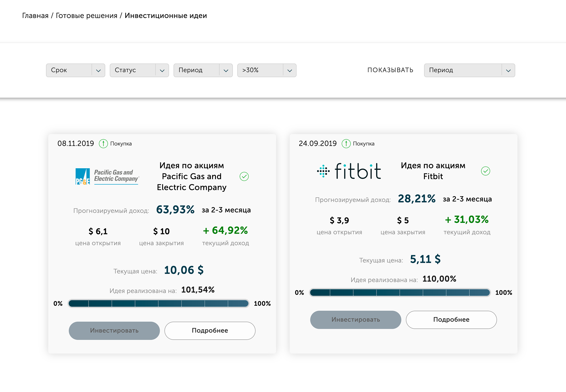The image size is (566, 392).
Task: Click current price 5,11 $
Action: point(425,259)
